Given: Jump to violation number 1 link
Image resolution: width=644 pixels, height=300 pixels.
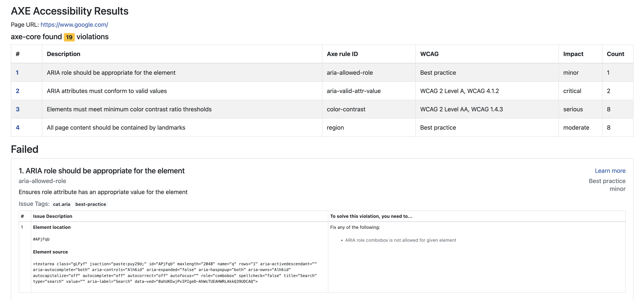Looking at the screenshot, I should tap(17, 73).
